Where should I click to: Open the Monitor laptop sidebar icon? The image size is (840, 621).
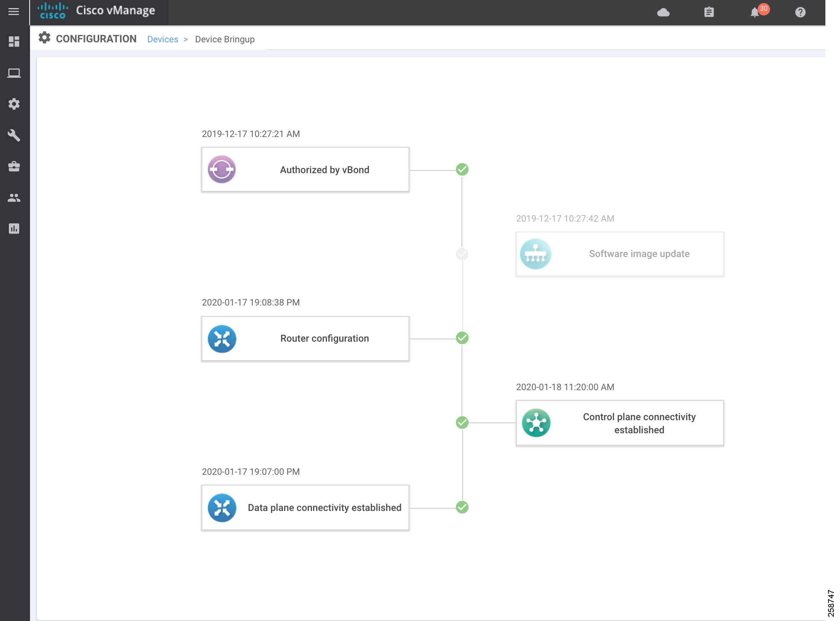pyautogui.click(x=14, y=73)
